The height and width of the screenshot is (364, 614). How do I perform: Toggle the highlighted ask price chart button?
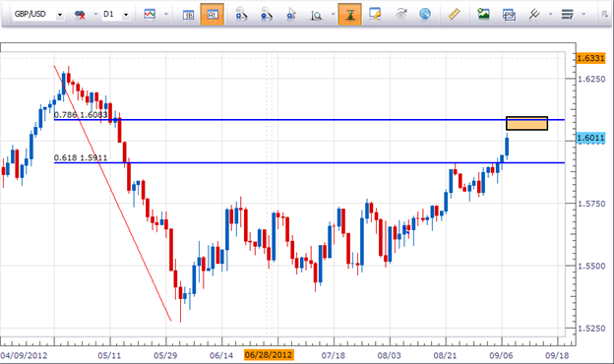click(212, 15)
